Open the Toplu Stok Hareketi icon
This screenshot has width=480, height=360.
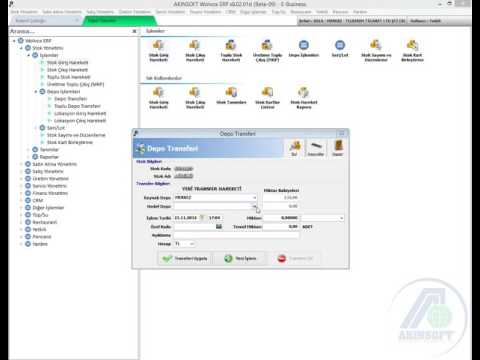click(x=231, y=50)
